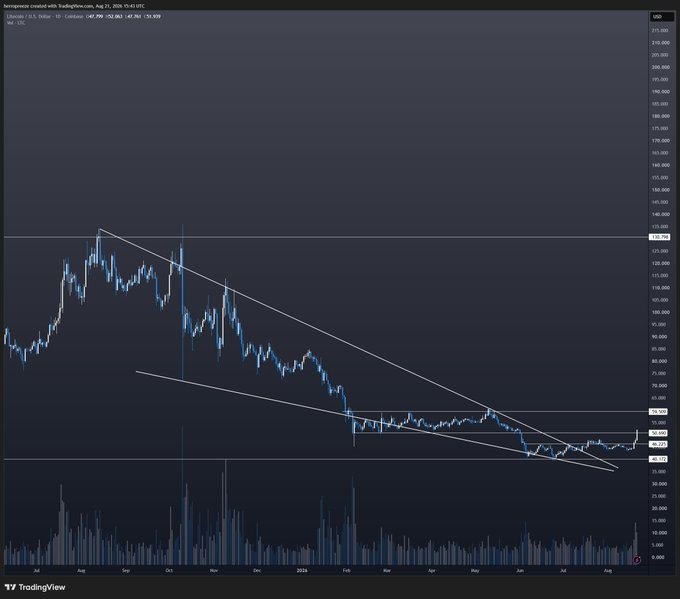Click the 170.000 price scale tick
Viewport: 680px width, 599px height.
point(660,141)
